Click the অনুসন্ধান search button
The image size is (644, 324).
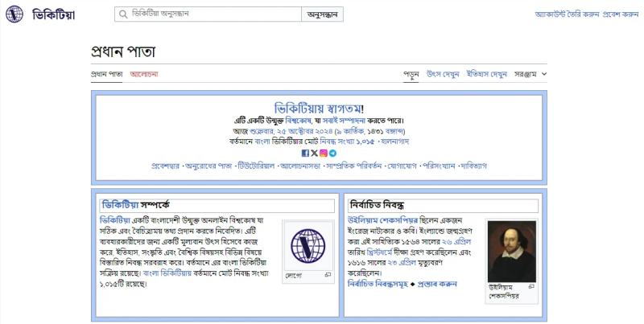(x=323, y=14)
